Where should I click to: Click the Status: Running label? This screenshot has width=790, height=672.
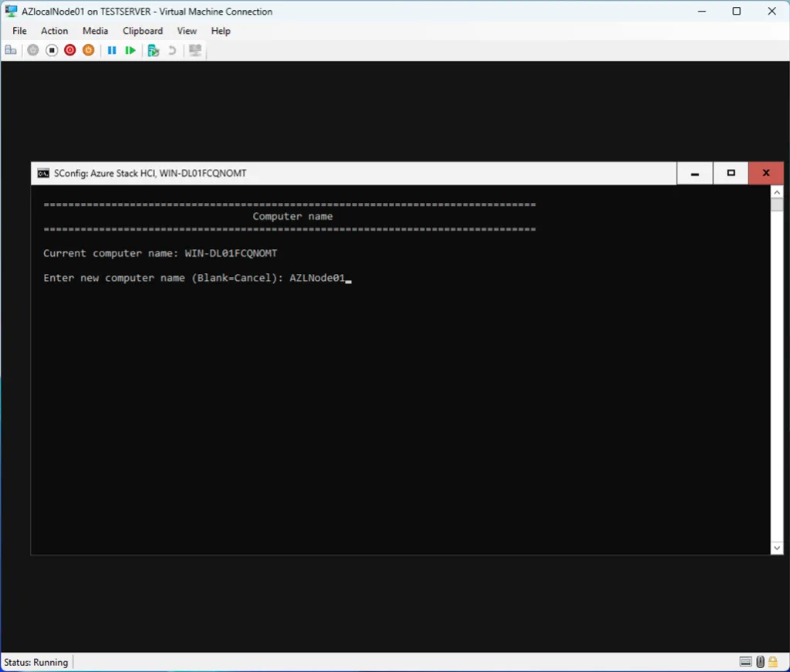35,662
